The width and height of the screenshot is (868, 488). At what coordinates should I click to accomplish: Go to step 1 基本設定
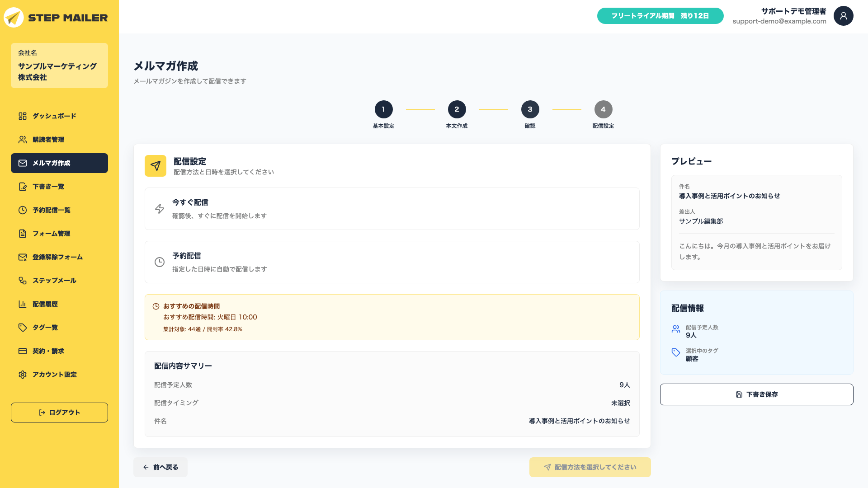click(383, 109)
